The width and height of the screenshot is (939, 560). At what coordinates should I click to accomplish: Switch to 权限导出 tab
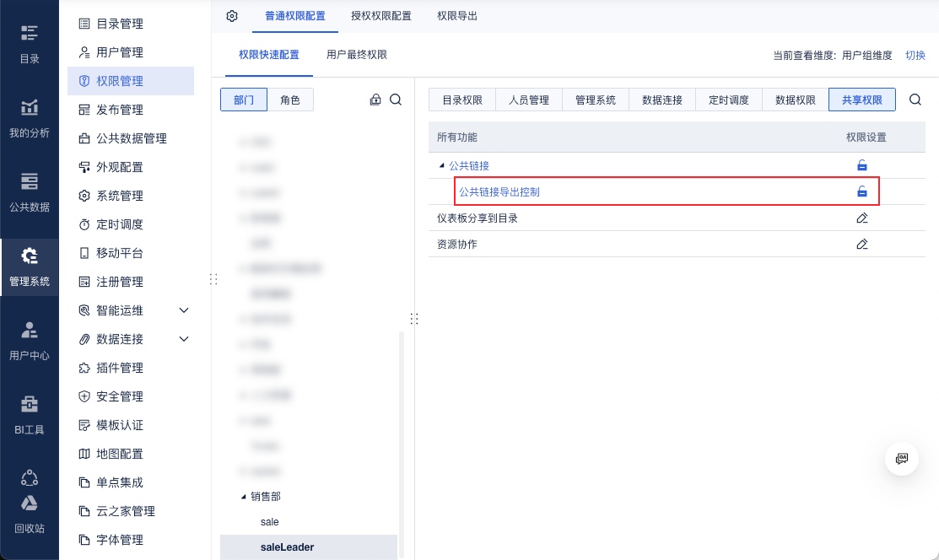[x=457, y=16]
